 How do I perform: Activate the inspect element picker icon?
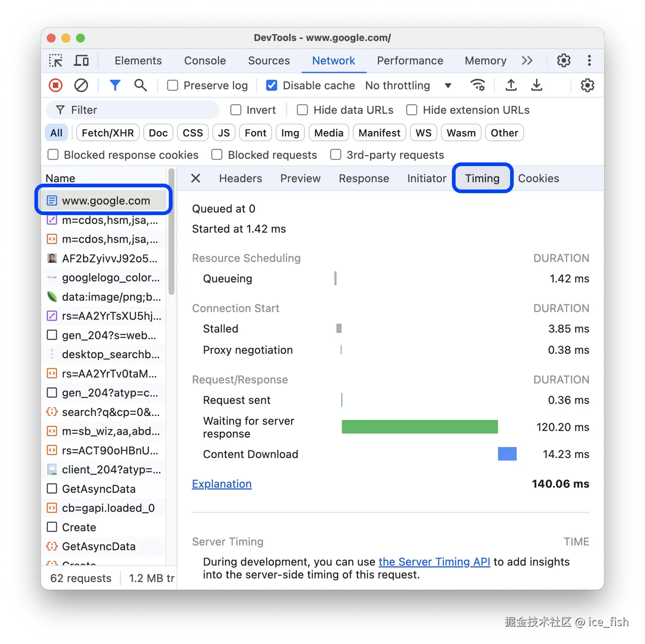[x=56, y=61]
